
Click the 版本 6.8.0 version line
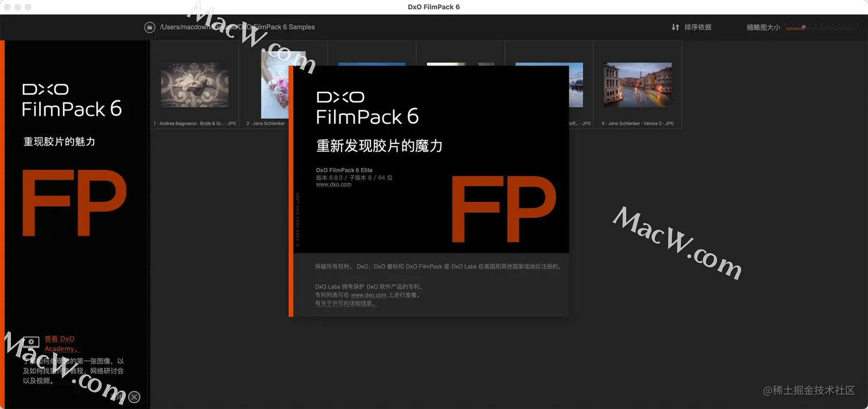(x=354, y=178)
